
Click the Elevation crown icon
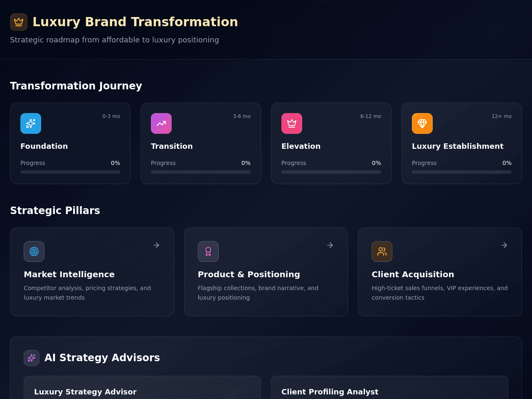tap(292, 123)
